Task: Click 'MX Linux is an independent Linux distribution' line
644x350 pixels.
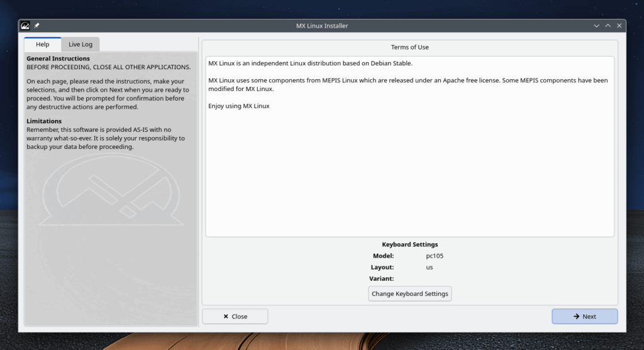Action: click(310, 63)
